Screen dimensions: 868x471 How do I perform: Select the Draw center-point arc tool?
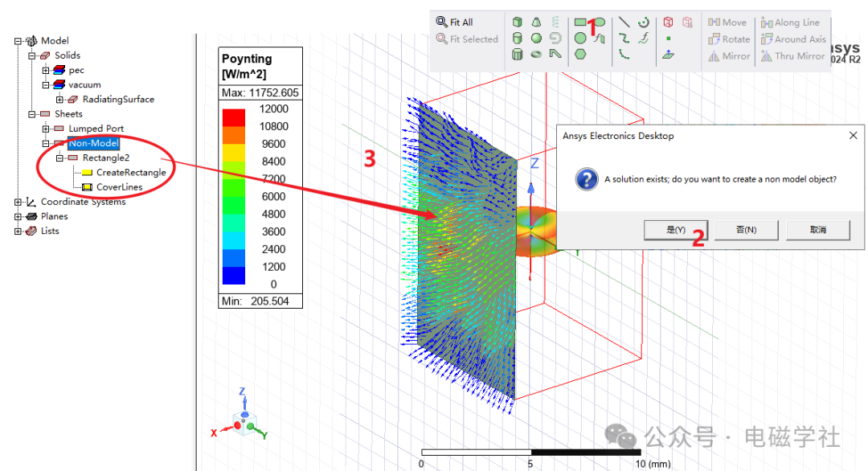pos(643,23)
